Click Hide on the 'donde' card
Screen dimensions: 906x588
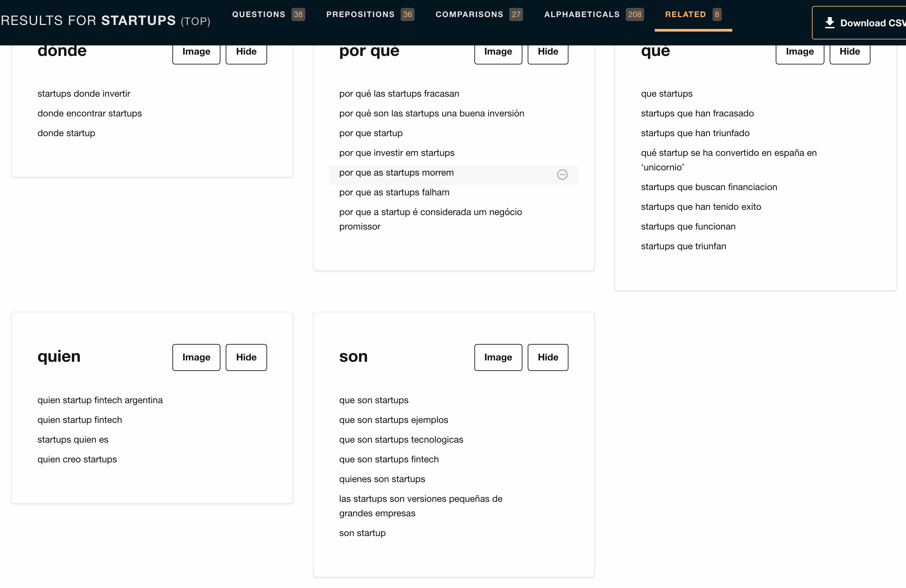[246, 51]
